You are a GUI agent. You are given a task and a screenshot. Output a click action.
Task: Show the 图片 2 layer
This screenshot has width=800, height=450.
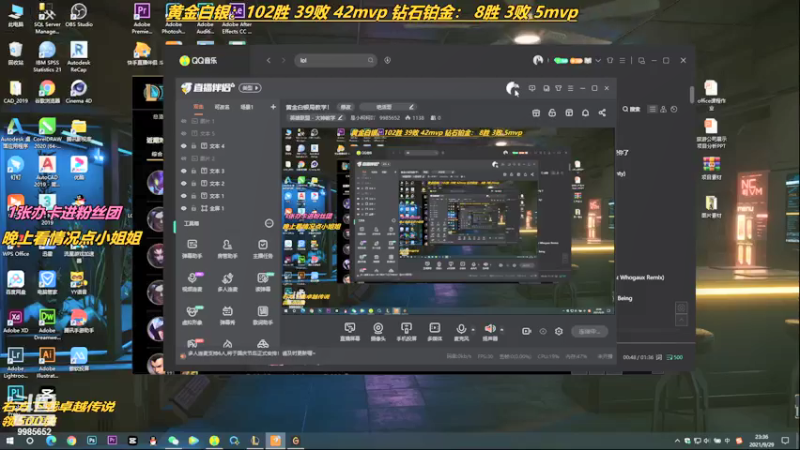coord(184,158)
